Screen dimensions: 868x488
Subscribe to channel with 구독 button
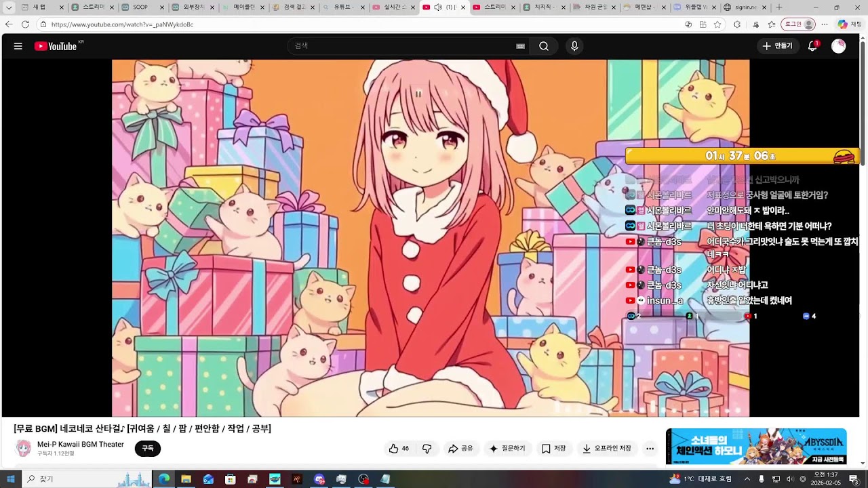click(x=148, y=449)
